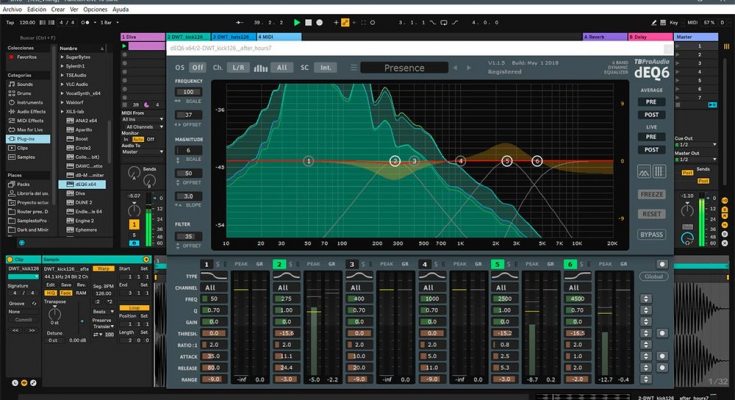Toggle oversampling Off button
Viewport: 735px width, 400px height.
pyautogui.click(x=198, y=68)
